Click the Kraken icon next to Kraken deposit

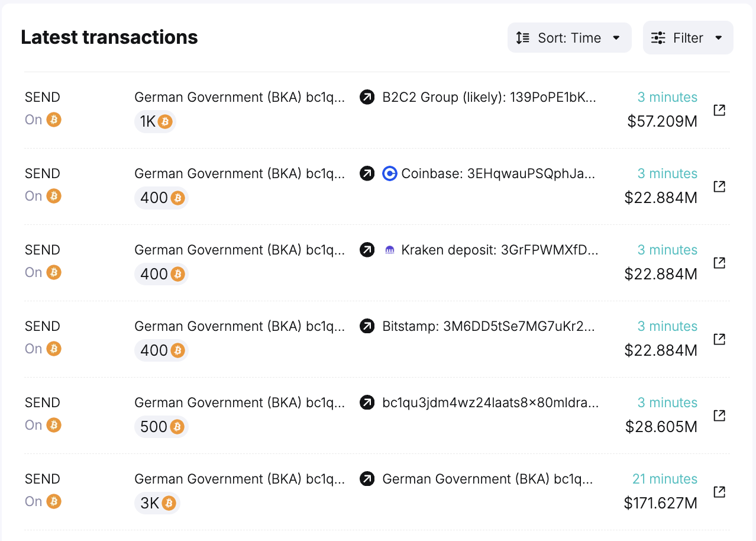pos(389,250)
